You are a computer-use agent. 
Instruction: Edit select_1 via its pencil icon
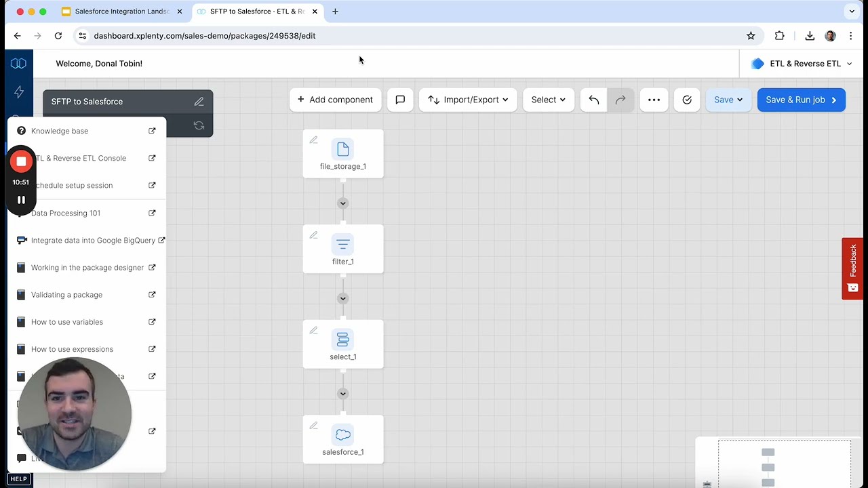313,331
